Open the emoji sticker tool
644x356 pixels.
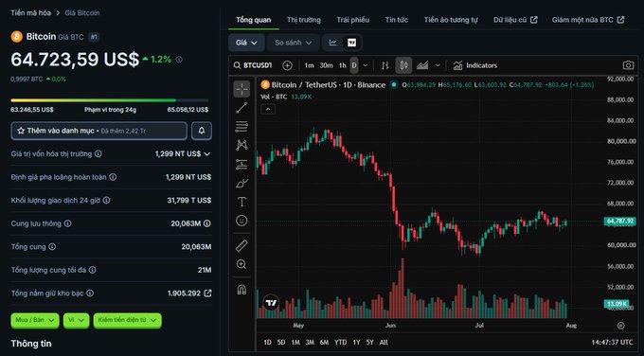click(x=241, y=221)
